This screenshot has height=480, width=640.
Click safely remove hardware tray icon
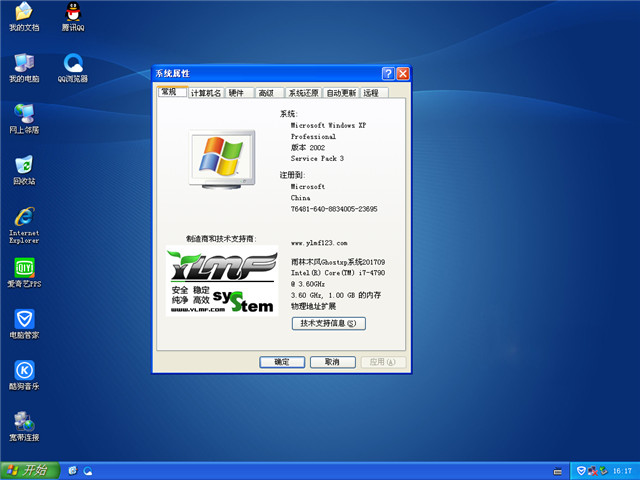[x=603, y=471]
